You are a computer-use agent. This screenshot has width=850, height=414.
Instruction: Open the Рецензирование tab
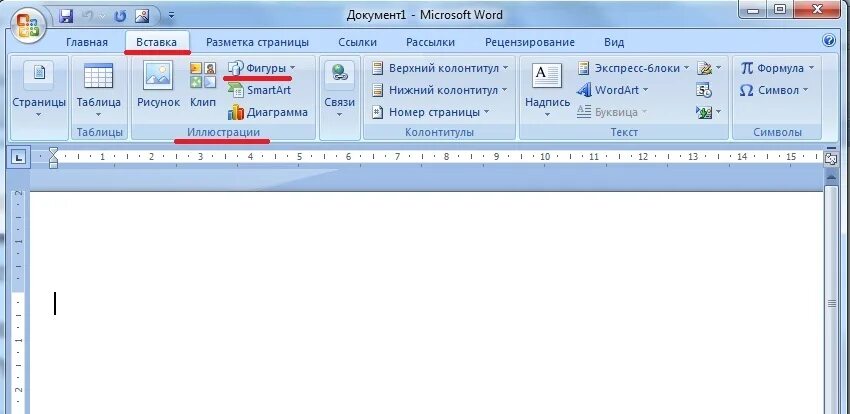click(x=530, y=42)
